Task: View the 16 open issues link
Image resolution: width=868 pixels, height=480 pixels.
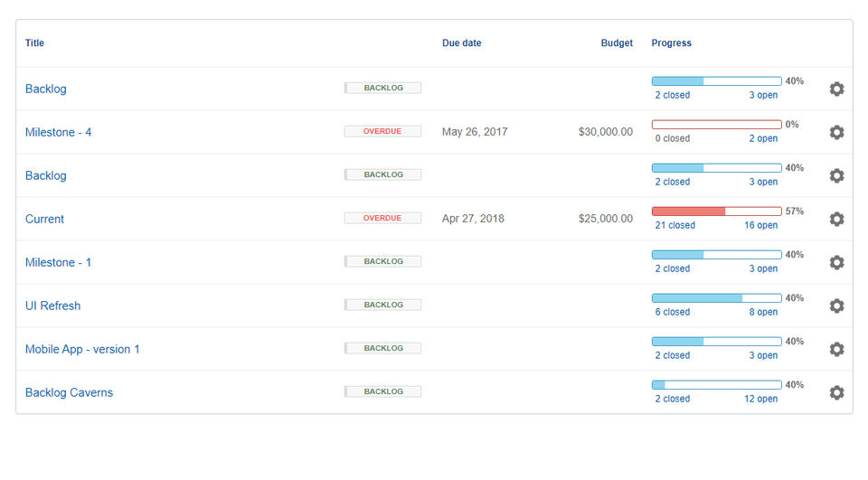Action: click(760, 225)
